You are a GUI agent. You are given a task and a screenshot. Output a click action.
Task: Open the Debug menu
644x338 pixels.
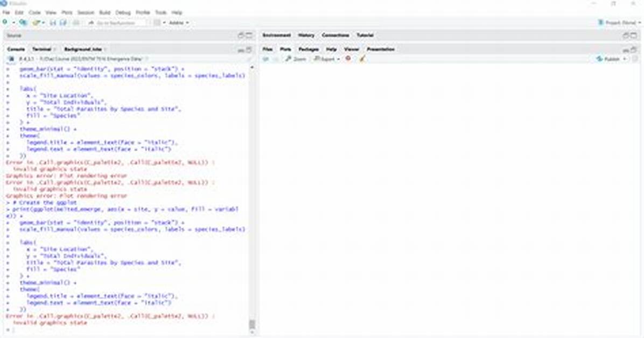pos(123,13)
